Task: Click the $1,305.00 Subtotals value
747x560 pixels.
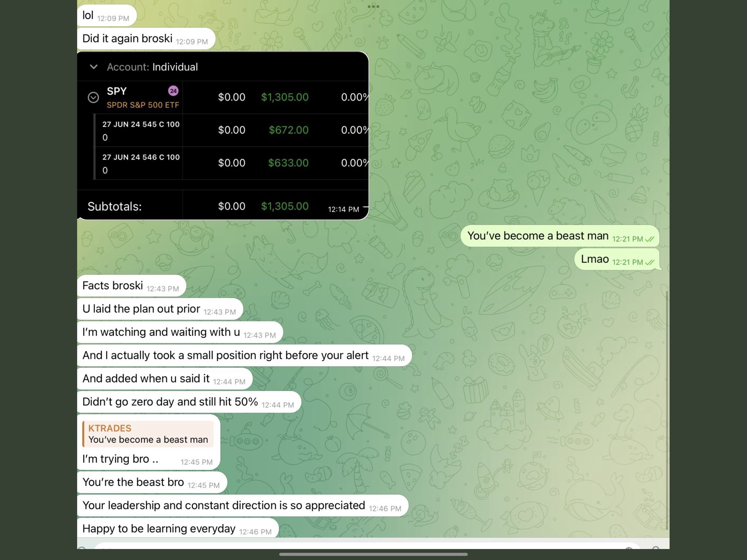Action: [x=285, y=206]
